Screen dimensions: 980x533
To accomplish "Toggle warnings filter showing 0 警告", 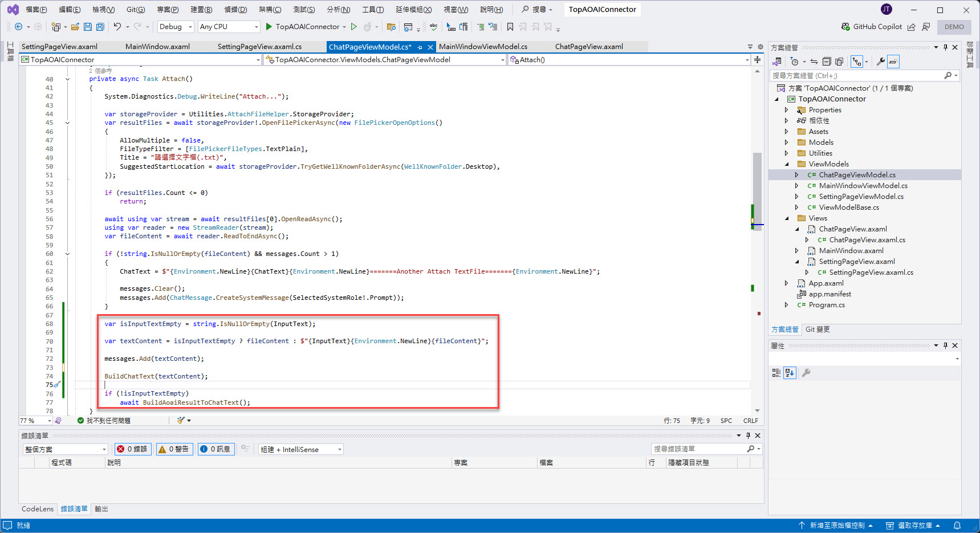I will point(174,449).
